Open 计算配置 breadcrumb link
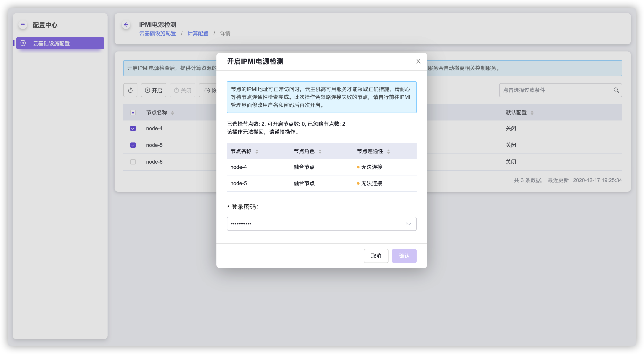This screenshot has height=354, width=644. click(x=198, y=34)
